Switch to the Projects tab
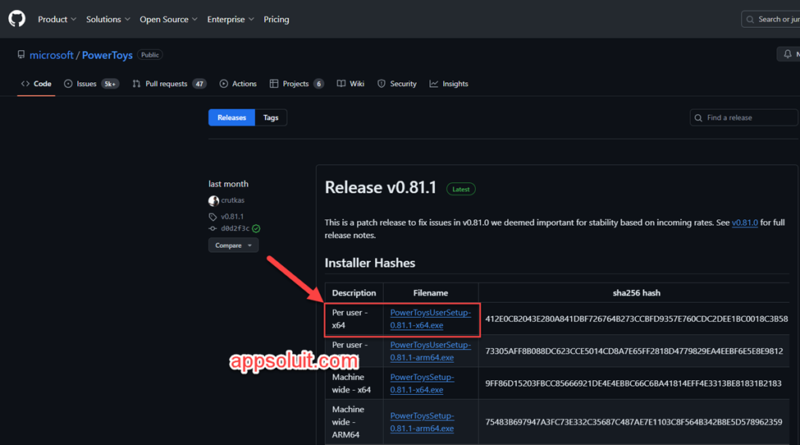 pos(296,84)
